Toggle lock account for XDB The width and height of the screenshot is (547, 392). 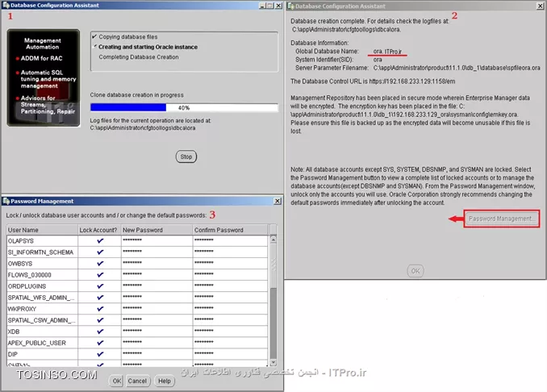(x=100, y=332)
